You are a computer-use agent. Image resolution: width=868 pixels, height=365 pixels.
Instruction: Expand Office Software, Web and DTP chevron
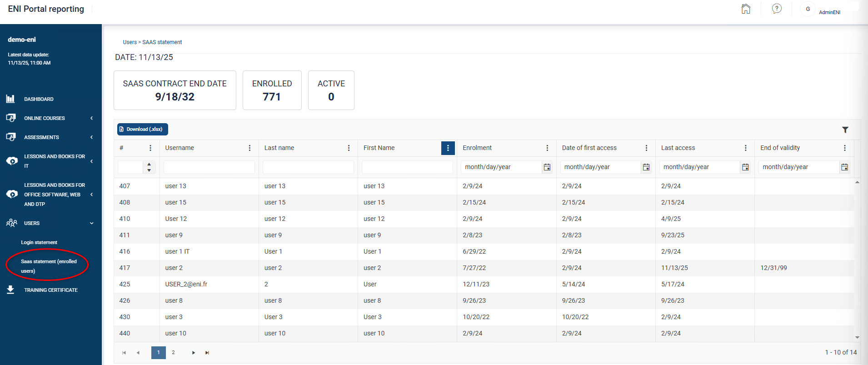[91, 195]
